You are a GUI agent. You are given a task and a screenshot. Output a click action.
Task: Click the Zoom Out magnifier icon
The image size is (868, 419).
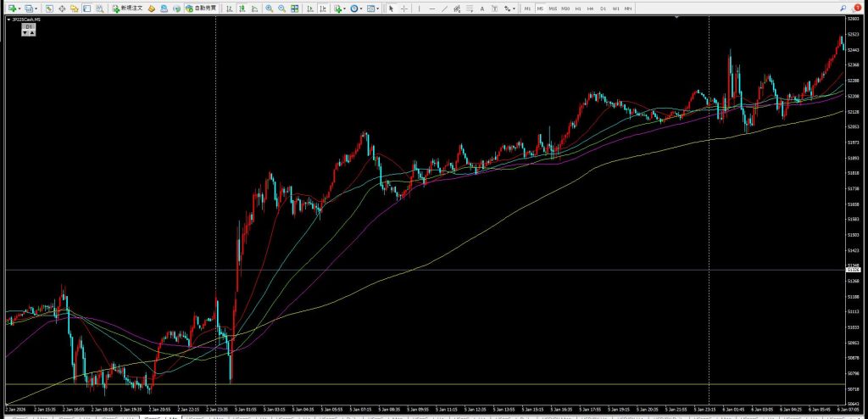(x=281, y=8)
